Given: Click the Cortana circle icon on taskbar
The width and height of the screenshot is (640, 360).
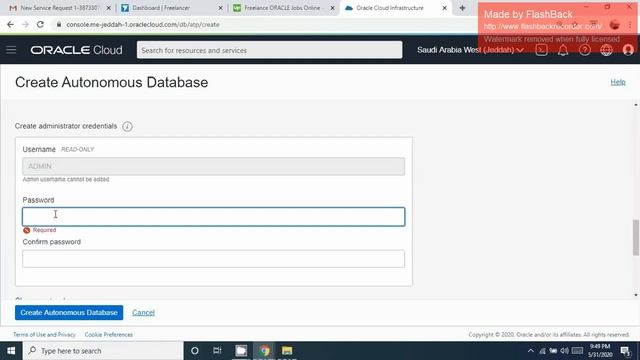Looking at the screenshot, I should [x=195, y=351].
